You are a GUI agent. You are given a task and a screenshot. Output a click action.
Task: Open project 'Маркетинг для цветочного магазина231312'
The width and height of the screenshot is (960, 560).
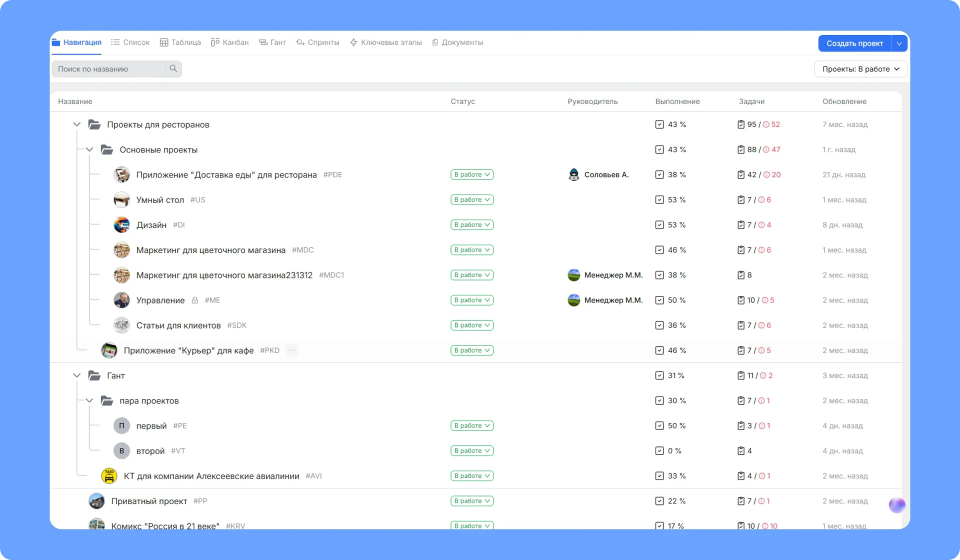click(224, 275)
